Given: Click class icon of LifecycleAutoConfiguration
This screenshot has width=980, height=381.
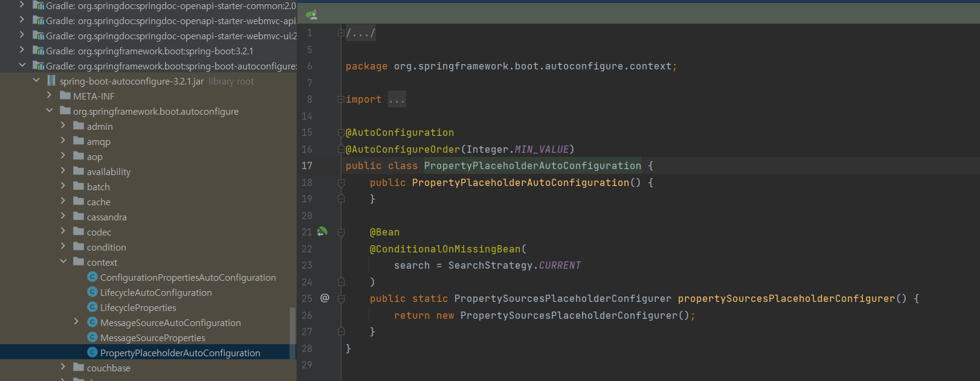Looking at the screenshot, I should [x=92, y=292].
